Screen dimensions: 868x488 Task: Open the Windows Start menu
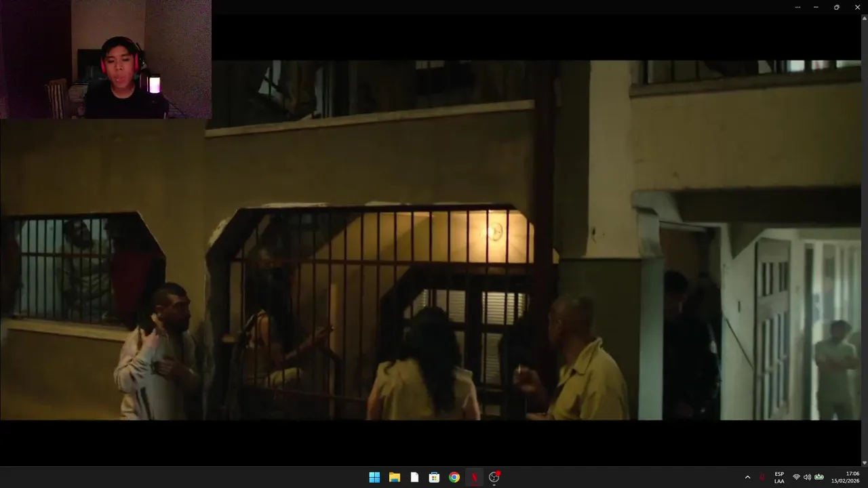(x=374, y=477)
